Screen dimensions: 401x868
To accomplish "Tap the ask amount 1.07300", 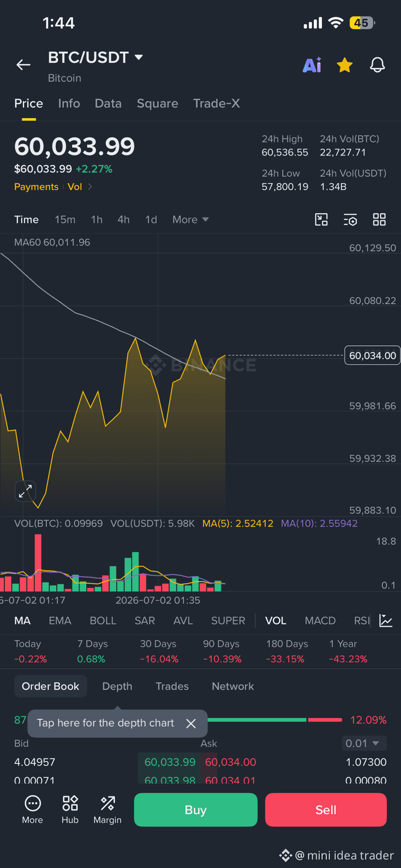I will pos(366,762).
